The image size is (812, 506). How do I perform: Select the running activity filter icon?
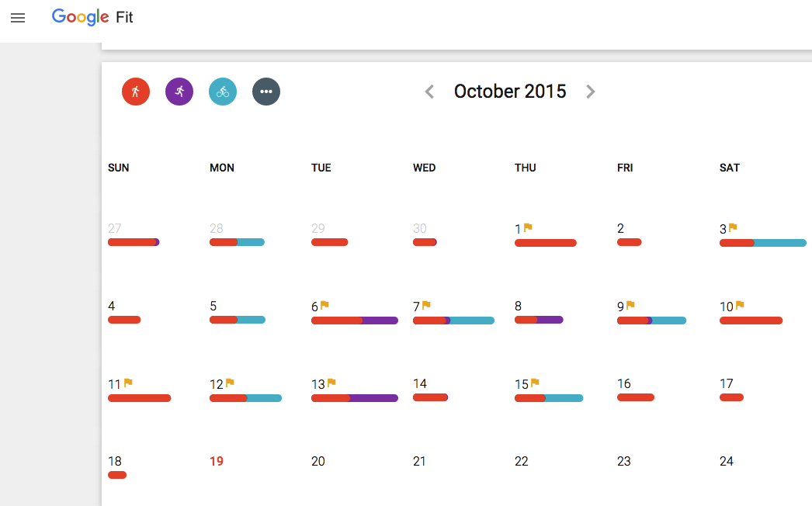(x=136, y=91)
